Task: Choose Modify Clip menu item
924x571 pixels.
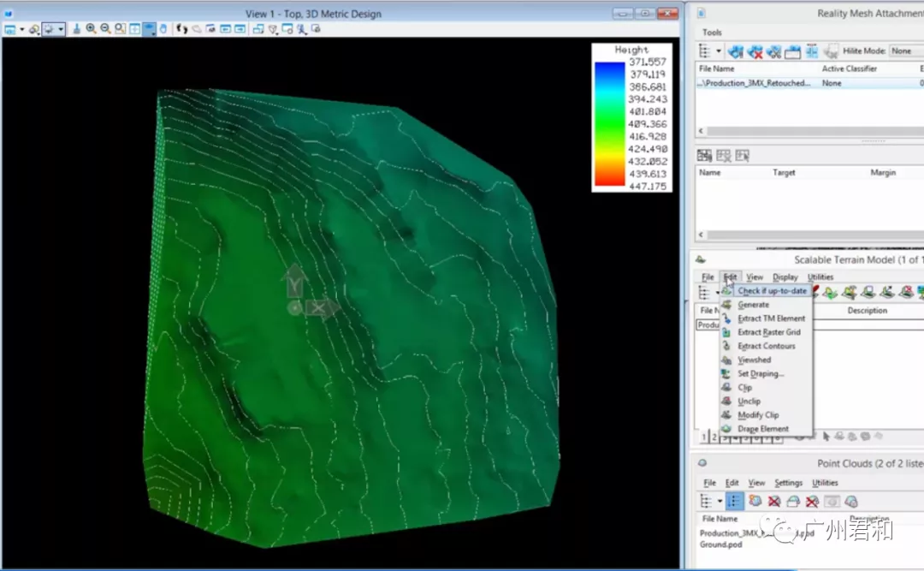Action: (766, 414)
